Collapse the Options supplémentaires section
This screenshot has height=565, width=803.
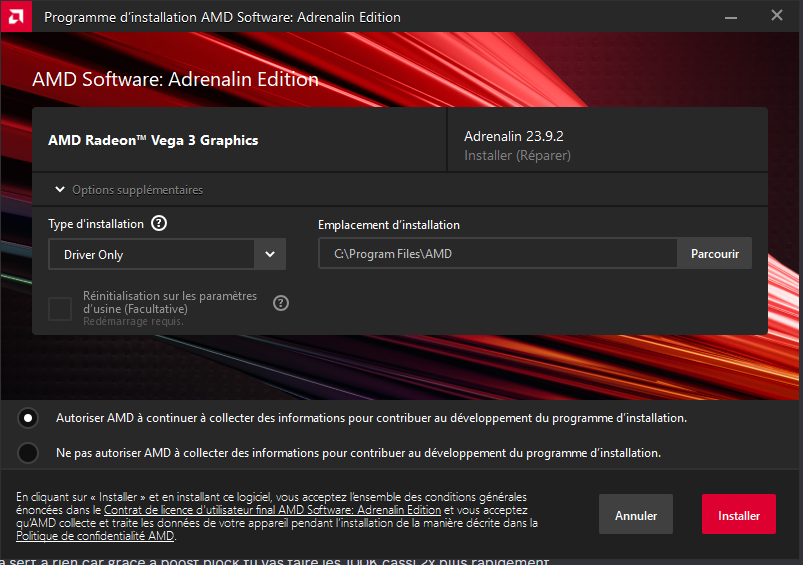click(60, 190)
